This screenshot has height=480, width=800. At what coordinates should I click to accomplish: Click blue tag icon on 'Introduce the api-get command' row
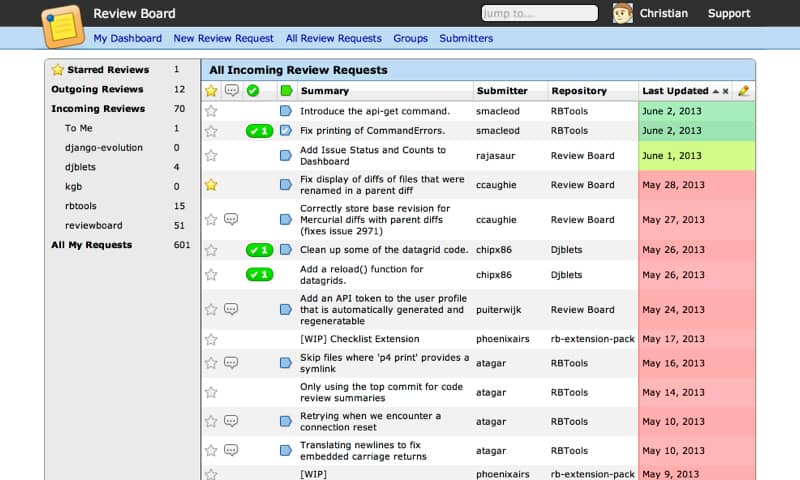click(286, 111)
